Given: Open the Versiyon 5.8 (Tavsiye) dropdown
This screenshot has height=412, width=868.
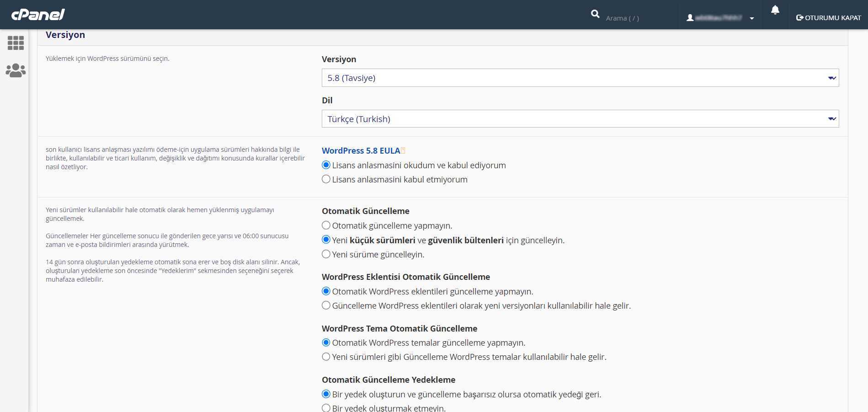Looking at the screenshot, I should 580,78.
